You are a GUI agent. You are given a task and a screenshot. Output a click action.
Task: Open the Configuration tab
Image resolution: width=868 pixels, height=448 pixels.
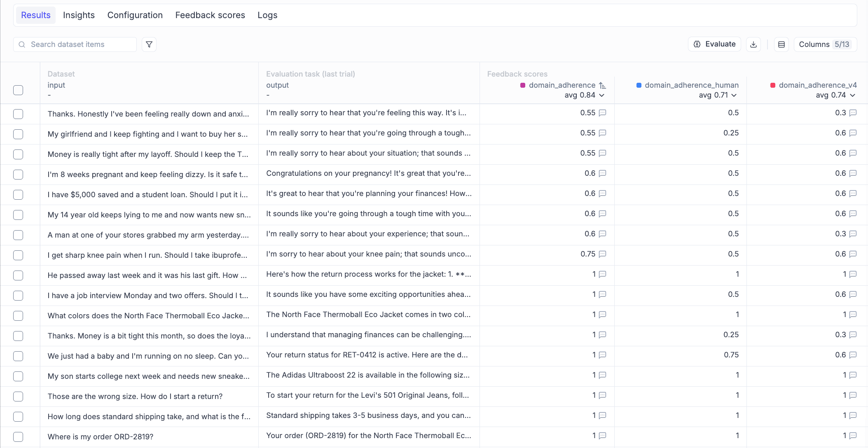[x=135, y=15]
